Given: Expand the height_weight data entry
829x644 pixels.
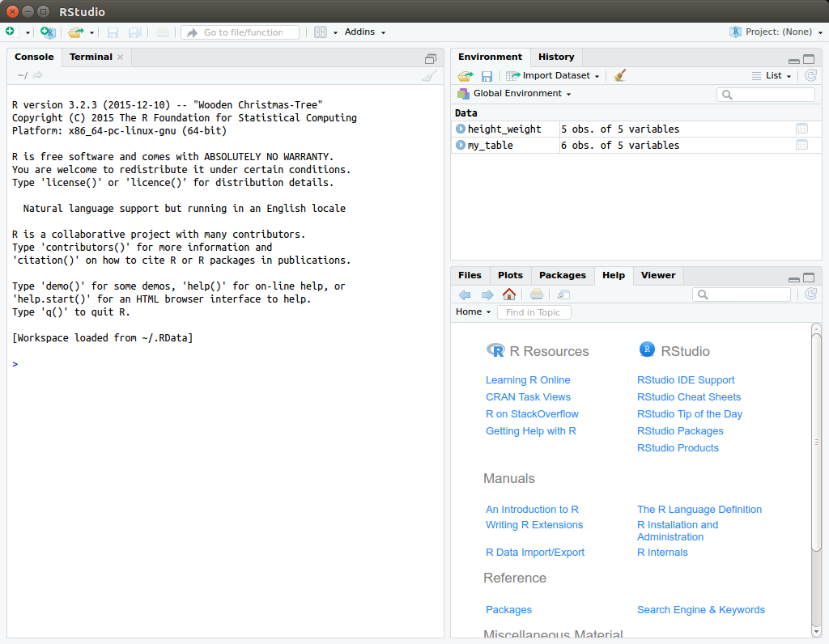Looking at the screenshot, I should 461,129.
